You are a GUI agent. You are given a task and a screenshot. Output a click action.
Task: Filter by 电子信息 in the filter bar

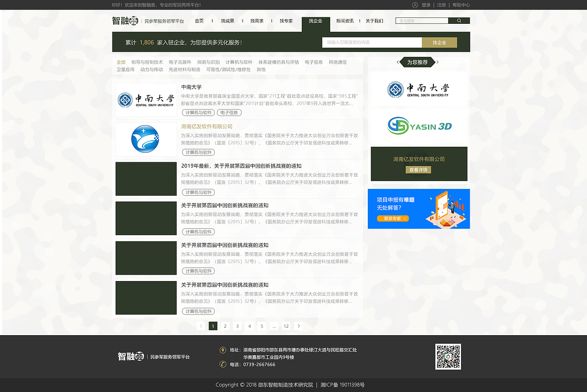[314, 62]
